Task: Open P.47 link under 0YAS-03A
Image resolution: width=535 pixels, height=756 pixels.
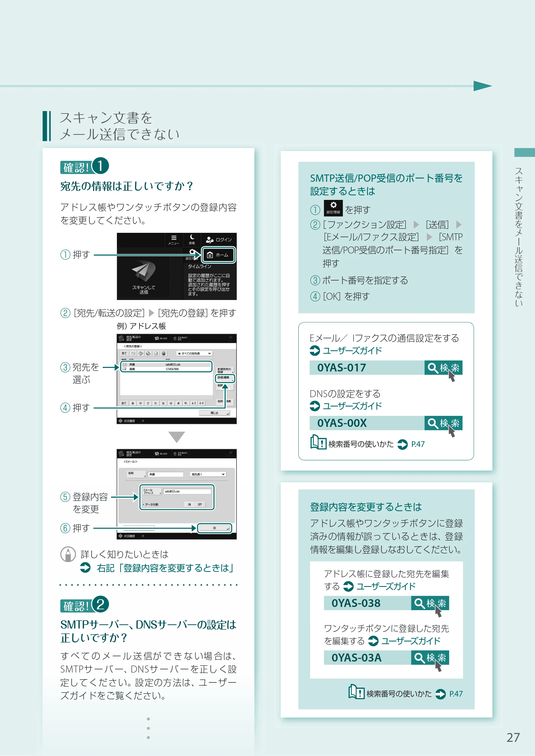Action: [x=456, y=694]
